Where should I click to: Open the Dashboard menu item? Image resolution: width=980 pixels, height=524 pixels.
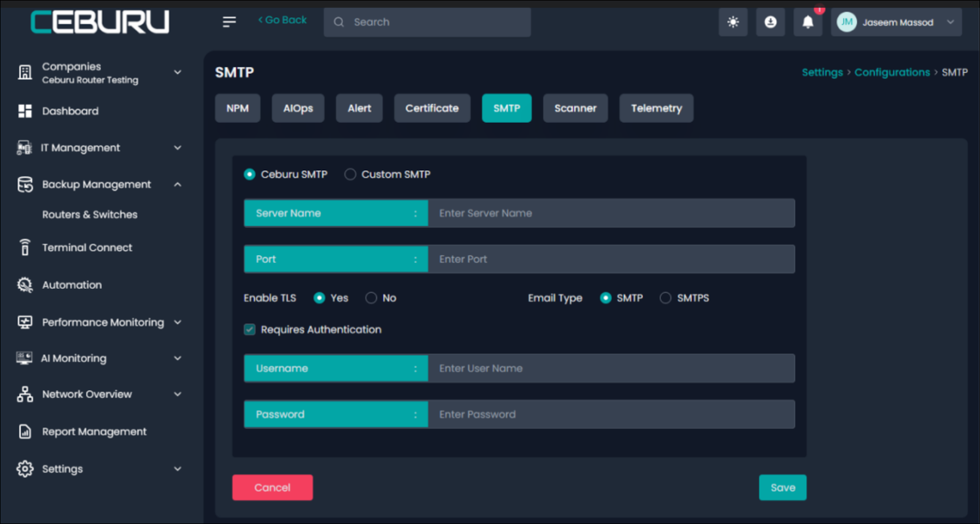(70, 111)
